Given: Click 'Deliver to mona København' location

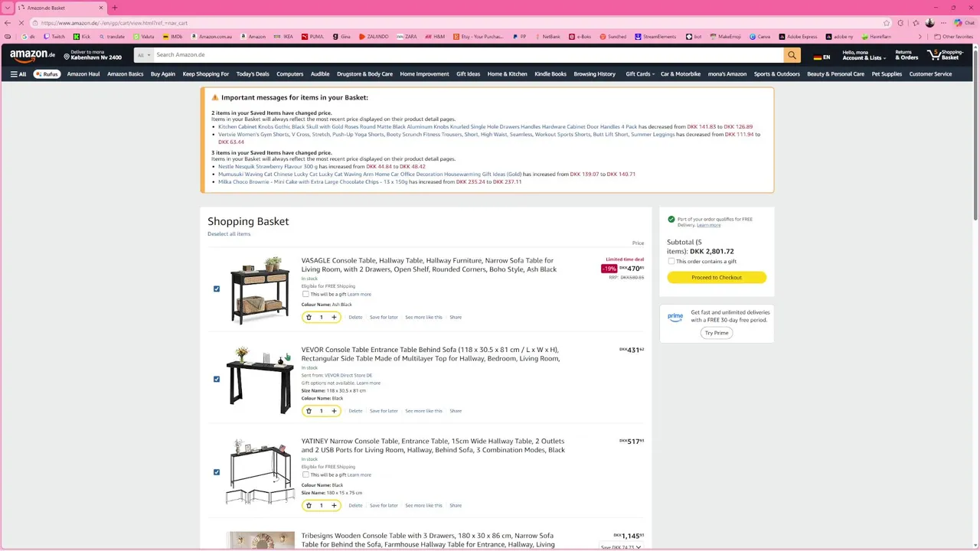Looking at the screenshot, I should (x=93, y=55).
